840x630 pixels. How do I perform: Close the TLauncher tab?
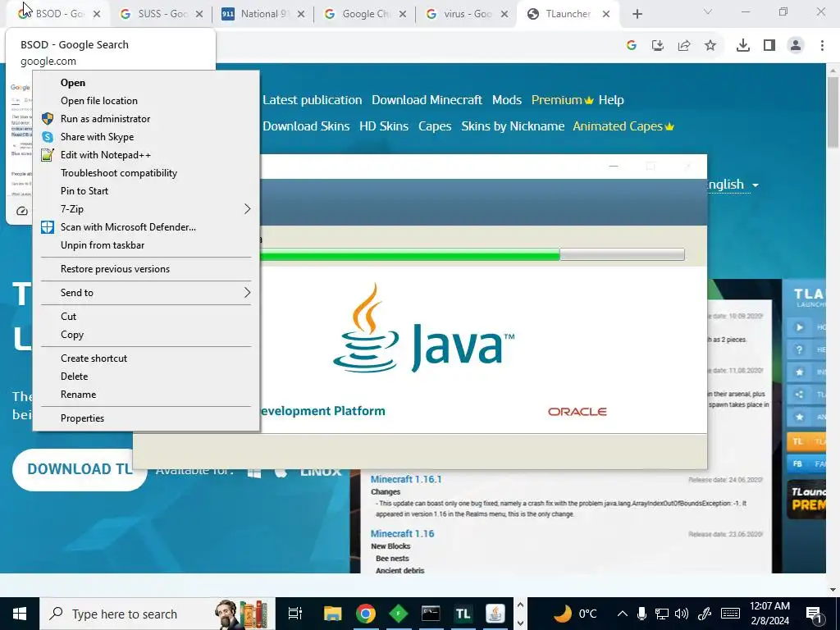pos(606,15)
